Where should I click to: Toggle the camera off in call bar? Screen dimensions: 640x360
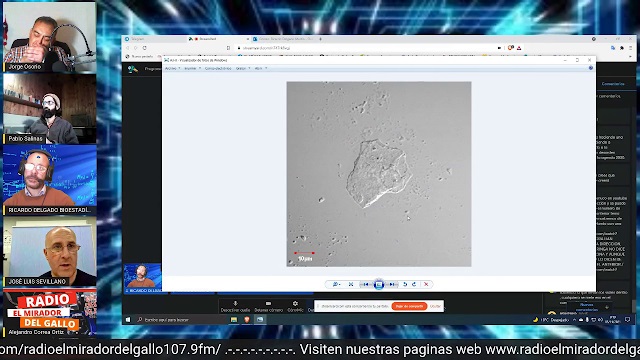pos(268,307)
